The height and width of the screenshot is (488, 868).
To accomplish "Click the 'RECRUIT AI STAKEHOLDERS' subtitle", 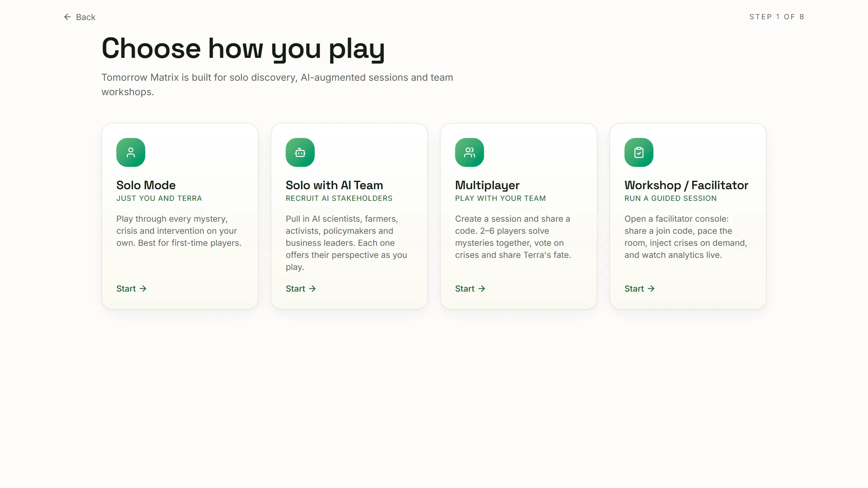I will click(339, 198).
